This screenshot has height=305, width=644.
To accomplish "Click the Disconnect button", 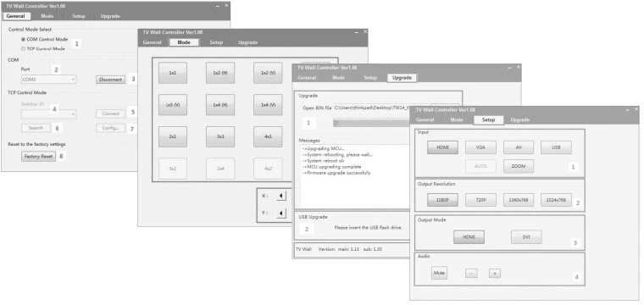I will 110,80.
